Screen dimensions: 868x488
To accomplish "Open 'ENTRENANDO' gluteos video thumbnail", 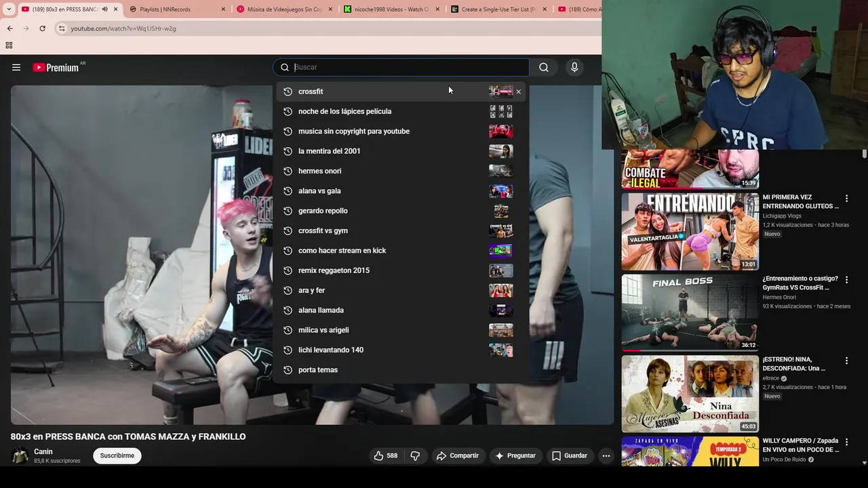I will click(x=690, y=232).
